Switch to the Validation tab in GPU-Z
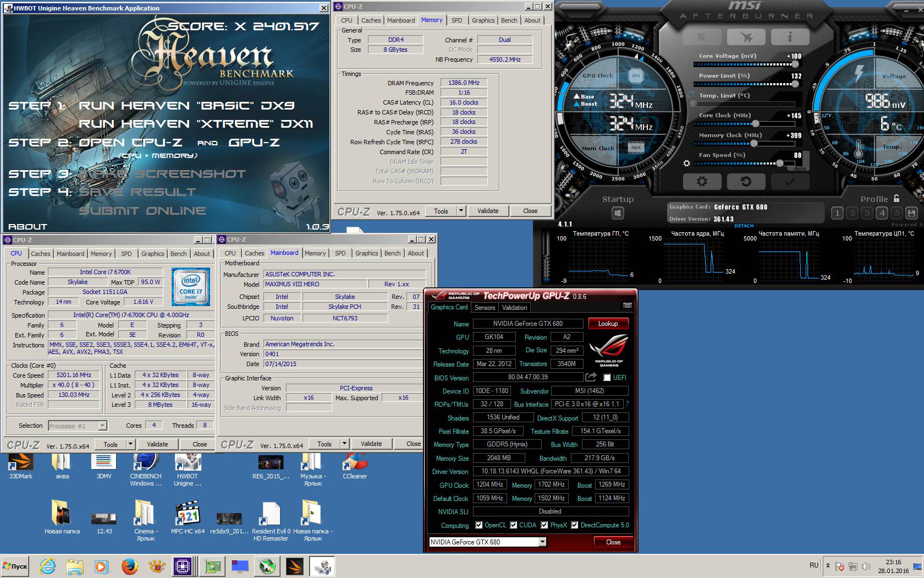This screenshot has height=578, width=924. pos(515,308)
